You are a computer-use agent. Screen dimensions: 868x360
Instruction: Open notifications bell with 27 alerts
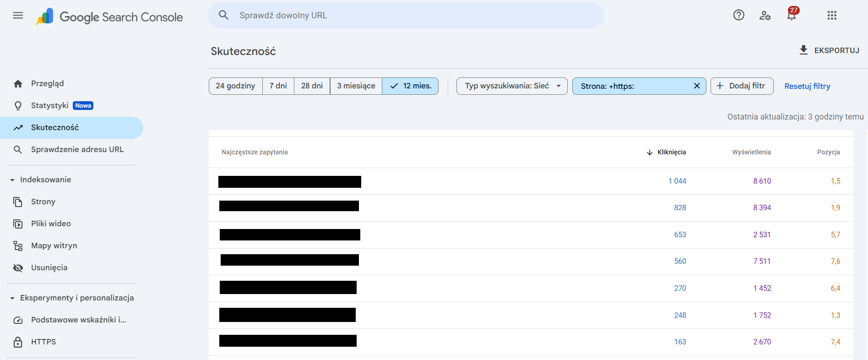pyautogui.click(x=792, y=15)
